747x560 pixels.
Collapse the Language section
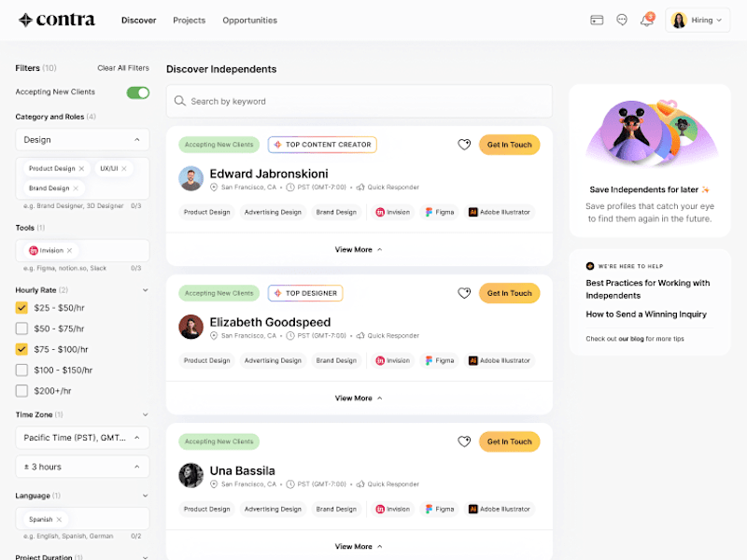[x=146, y=496]
